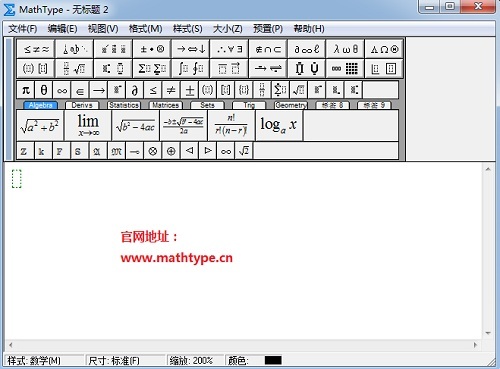Insert the sqrt(a²+b²) expression
The height and width of the screenshot is (369, 500).
tap(40, 125)
